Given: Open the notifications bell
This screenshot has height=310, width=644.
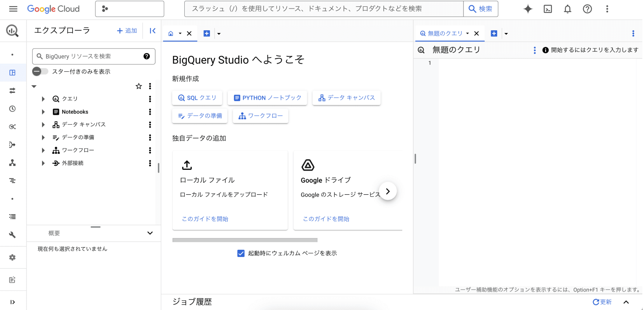Looking at the screenshot, I should click(x=568, y=9).
